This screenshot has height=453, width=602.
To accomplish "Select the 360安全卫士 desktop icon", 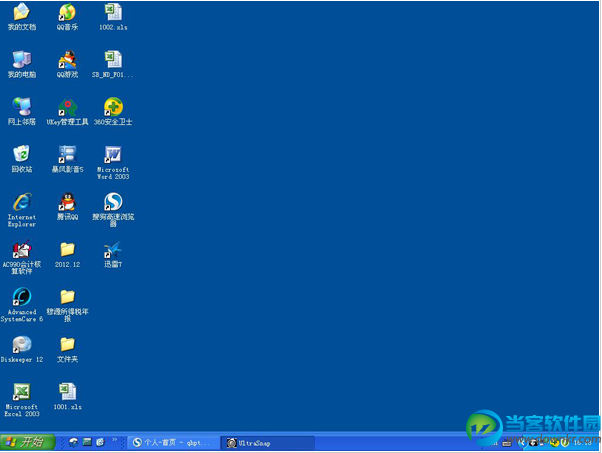I will (113, 112).
